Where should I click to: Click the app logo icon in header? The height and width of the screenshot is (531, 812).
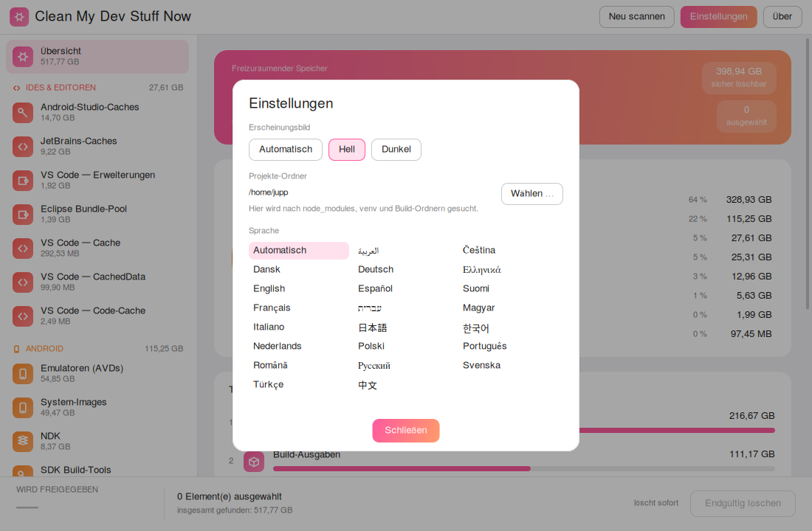click(19, 16)
